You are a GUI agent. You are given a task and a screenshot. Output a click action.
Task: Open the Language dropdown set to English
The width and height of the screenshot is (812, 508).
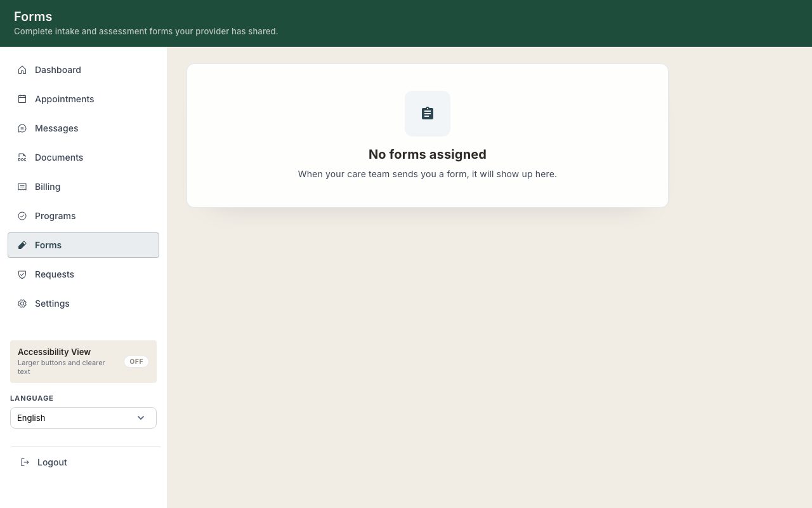click(83, 418)
